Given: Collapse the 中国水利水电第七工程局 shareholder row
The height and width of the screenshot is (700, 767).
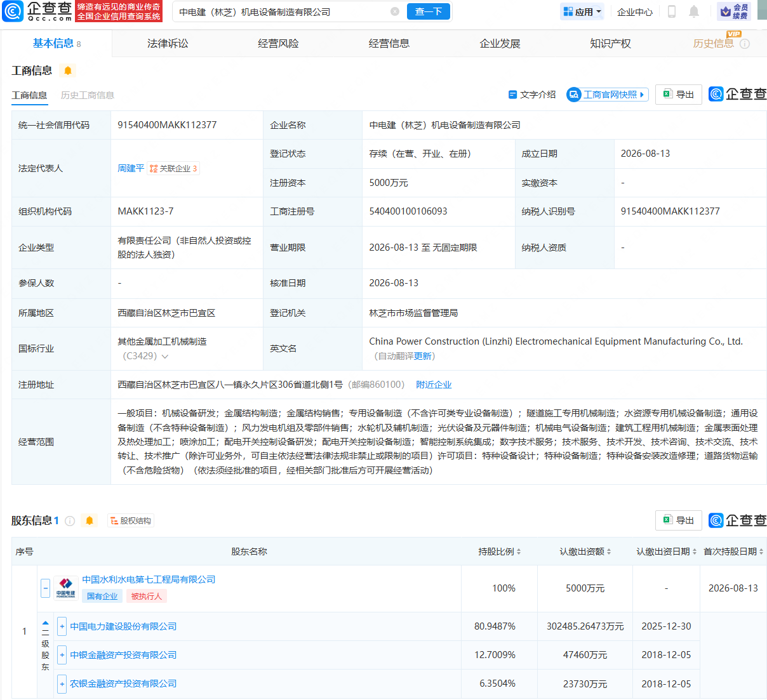Looking at the screenshot, I should (46, 588).
